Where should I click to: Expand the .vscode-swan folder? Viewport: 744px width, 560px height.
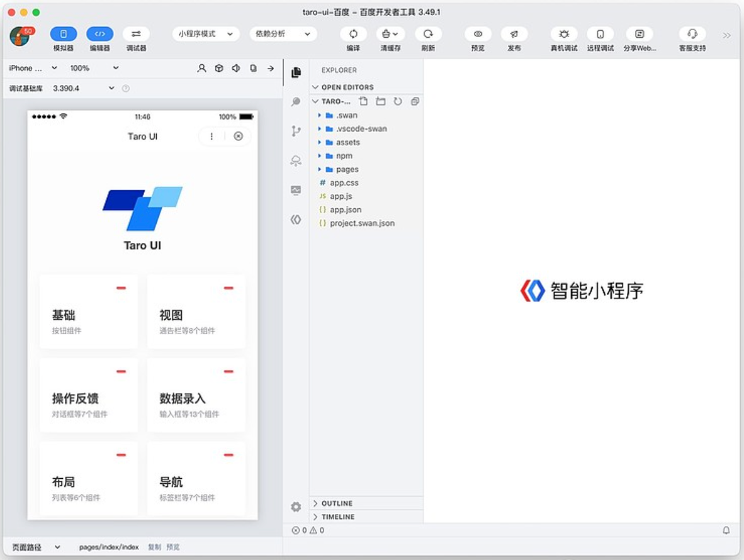coord(366,128)
